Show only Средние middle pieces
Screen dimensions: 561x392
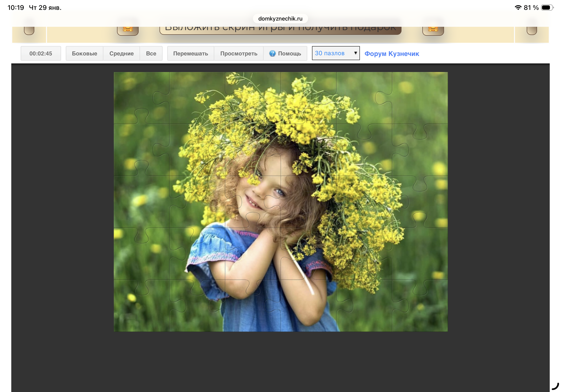point(121,53)
